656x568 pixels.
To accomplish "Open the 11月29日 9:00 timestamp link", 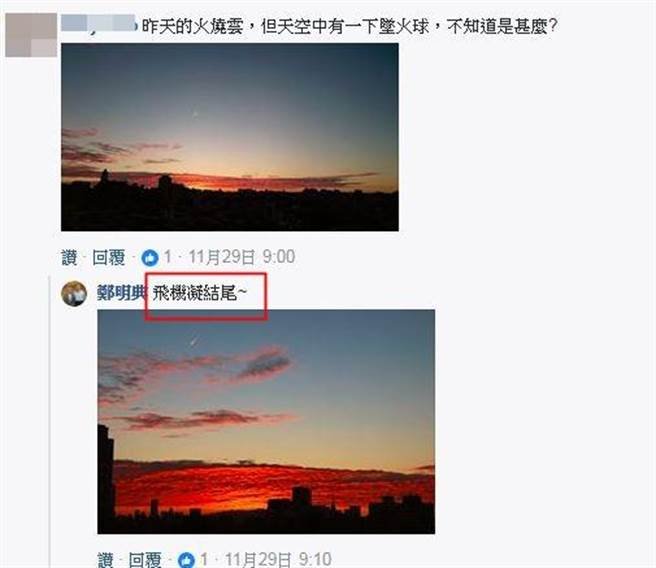I will click(242, 257).
